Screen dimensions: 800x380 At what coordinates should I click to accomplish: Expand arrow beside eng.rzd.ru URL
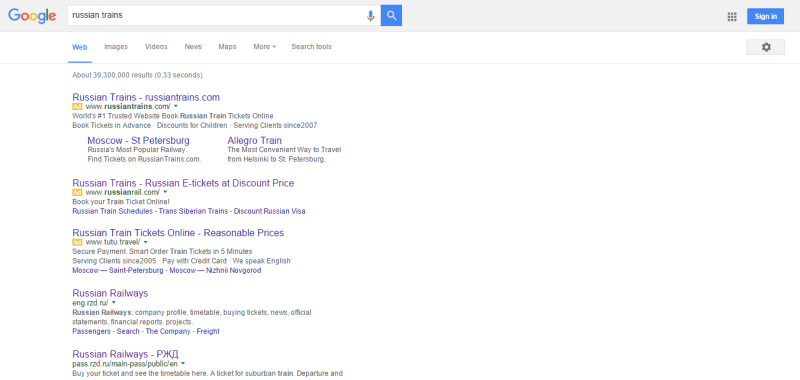(113, 302)
